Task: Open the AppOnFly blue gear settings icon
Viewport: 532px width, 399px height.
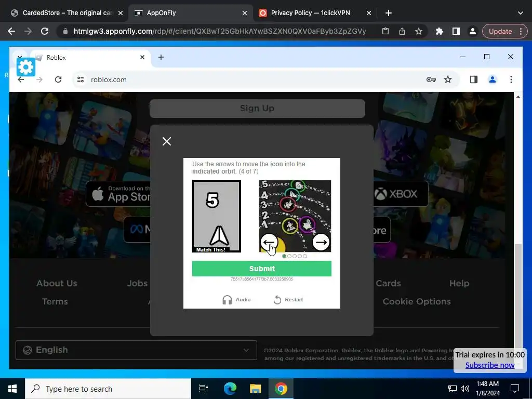Action: 26,67
